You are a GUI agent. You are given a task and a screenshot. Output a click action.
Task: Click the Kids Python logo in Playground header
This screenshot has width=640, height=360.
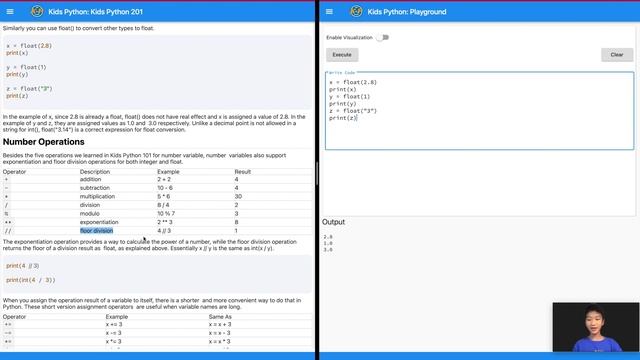[356, 11]
